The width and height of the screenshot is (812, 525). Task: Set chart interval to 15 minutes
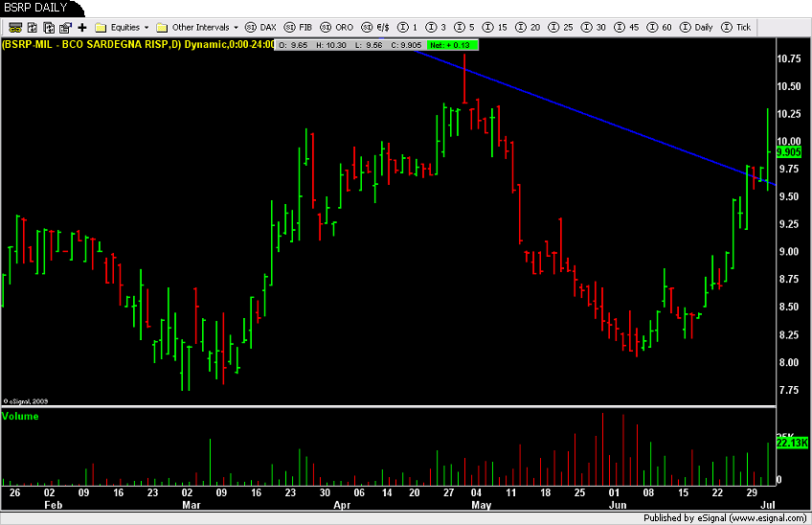[503, 27]
